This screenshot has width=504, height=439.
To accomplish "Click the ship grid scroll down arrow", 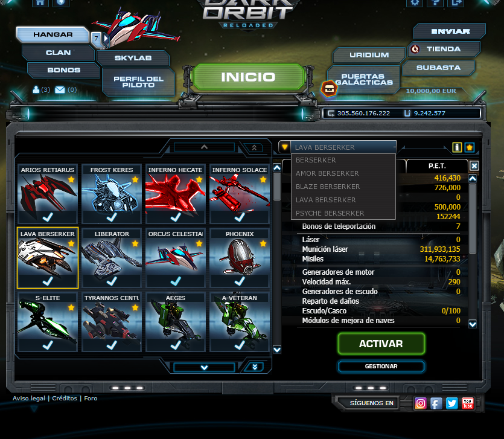I will (277, 349).
